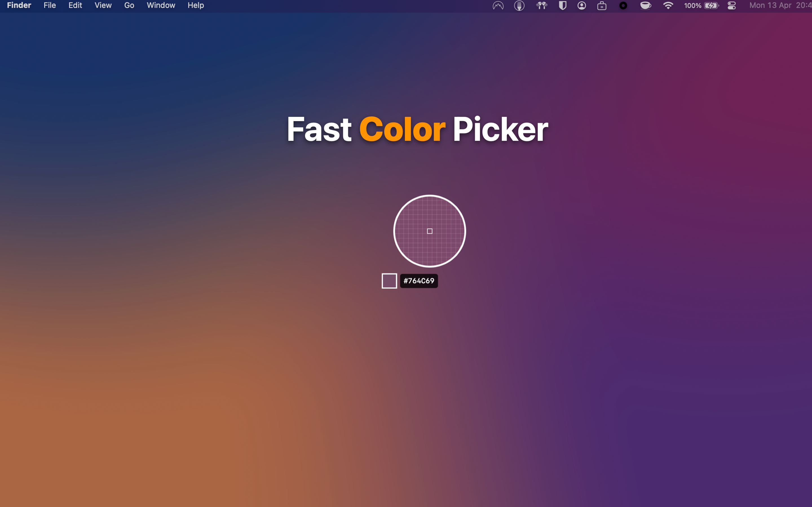This screenshot has width=812, height=507.
Task: Open the Window menu
Action: point(161,5)
